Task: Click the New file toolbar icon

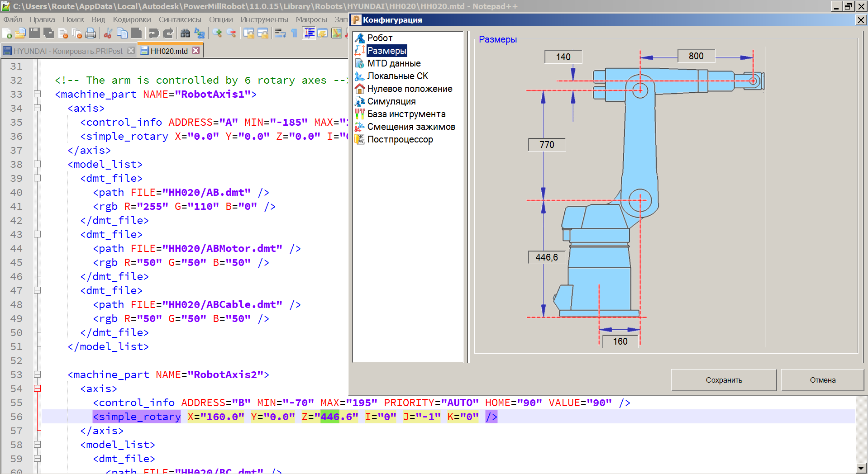Action: click(7, 33)
